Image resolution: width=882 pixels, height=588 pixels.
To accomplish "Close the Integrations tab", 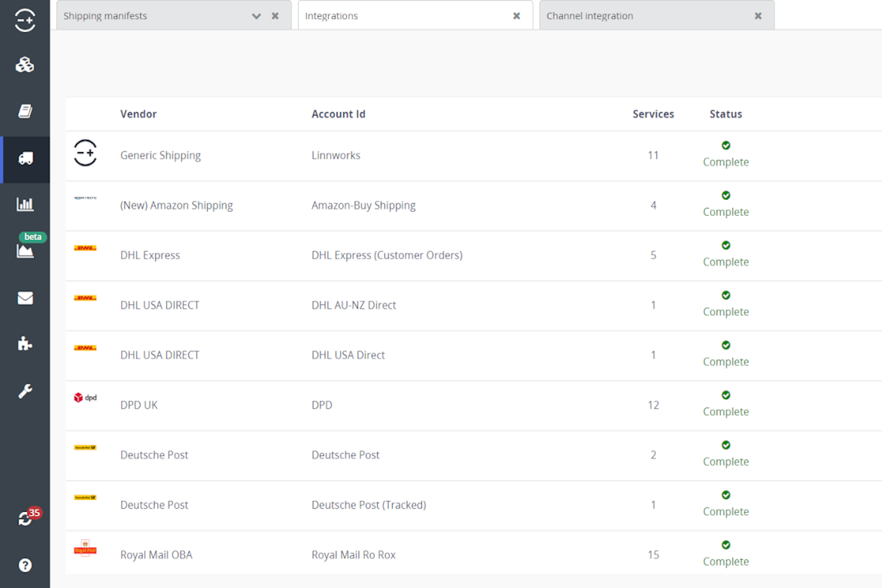I will (x=517, y=16).
